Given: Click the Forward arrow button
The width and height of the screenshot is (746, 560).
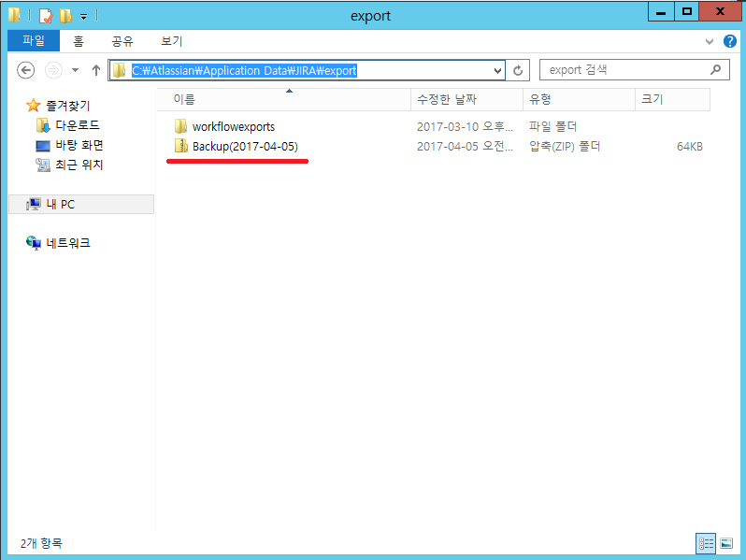Looking at the screenshot, I should click(x=53, y=70).
